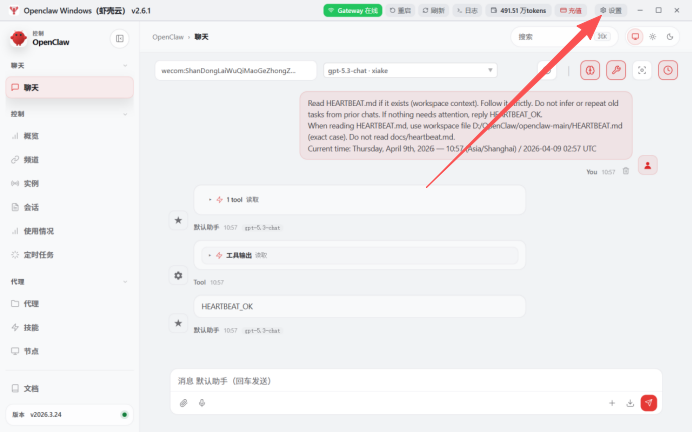Click the OpenClaw red mascot logo

(x=19, y=38)
